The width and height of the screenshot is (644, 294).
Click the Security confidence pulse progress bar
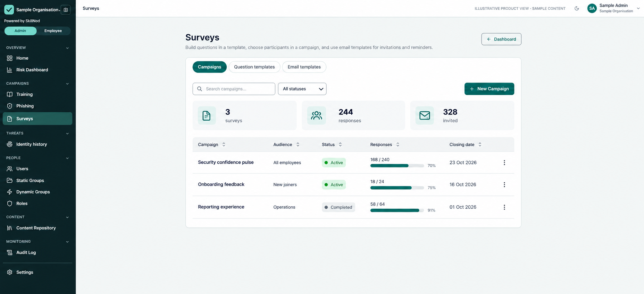pos(397,166)
